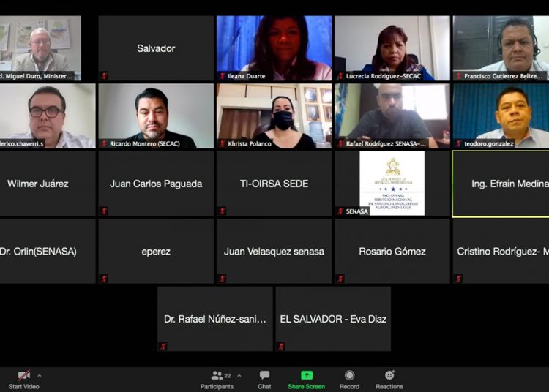
Task: Select the Wilmer Juárez participant tile
Action: [42, 184]
